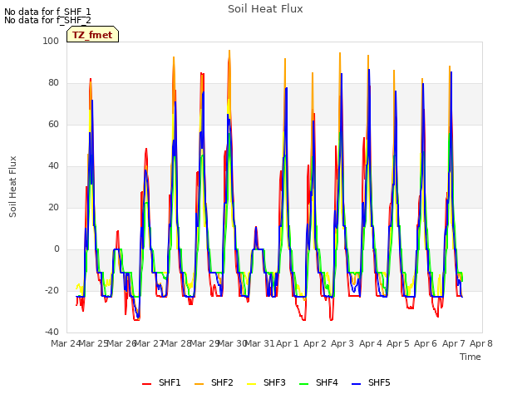Image resolution: width=532 pixels, height=399 pixels.
Task: Select the SHF3 legend entry
Action: pyautogui.click(x=266, y=382)
